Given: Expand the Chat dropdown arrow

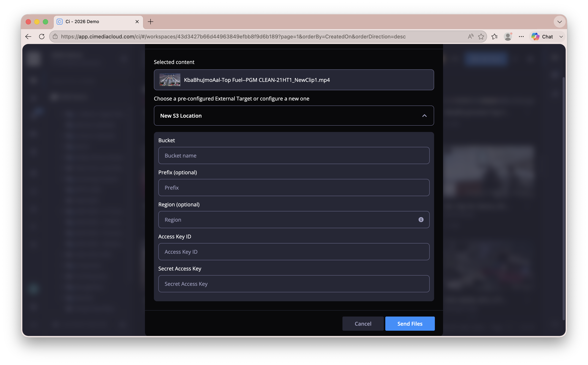Looking at the screenshot, I should point(561,37).
